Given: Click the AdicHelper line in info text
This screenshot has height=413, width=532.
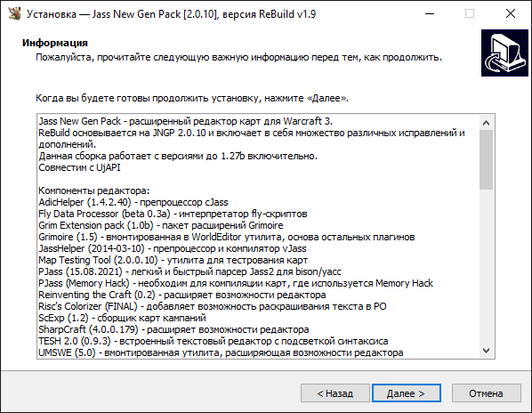Looking at the screenshot, I should click(133, 202).
